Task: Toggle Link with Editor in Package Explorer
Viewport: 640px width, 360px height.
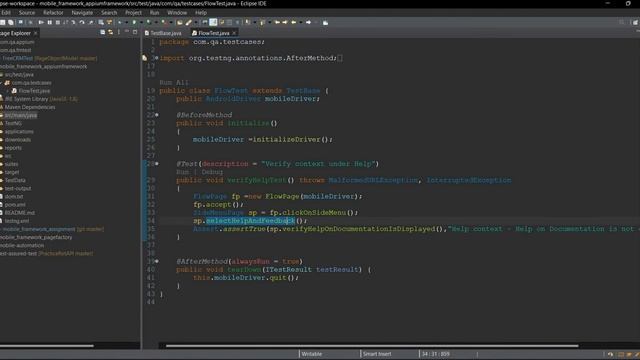Action: [x=111, y=32]
